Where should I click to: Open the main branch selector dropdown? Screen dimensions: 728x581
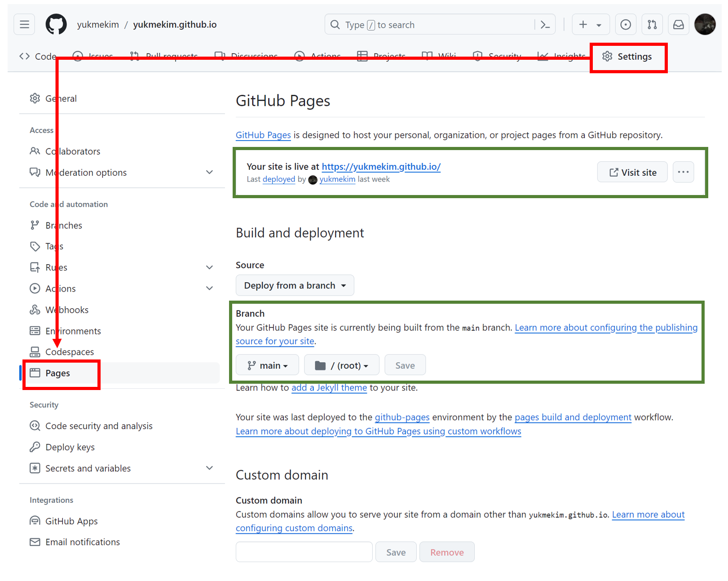click(267, 365)
